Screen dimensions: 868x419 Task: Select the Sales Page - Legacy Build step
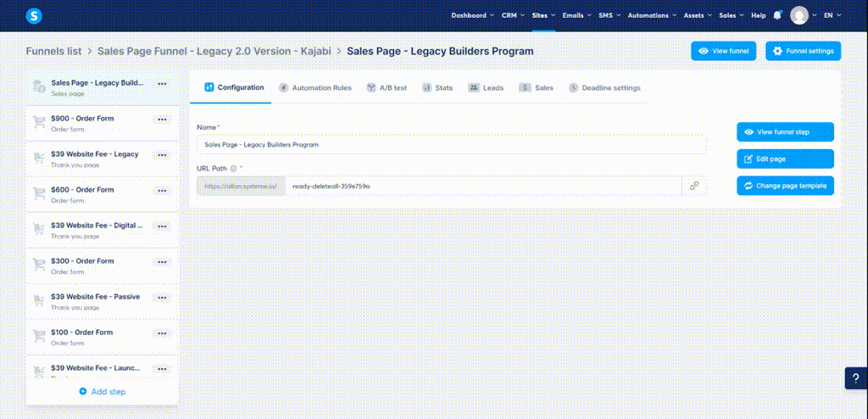(x=103, y=87)
